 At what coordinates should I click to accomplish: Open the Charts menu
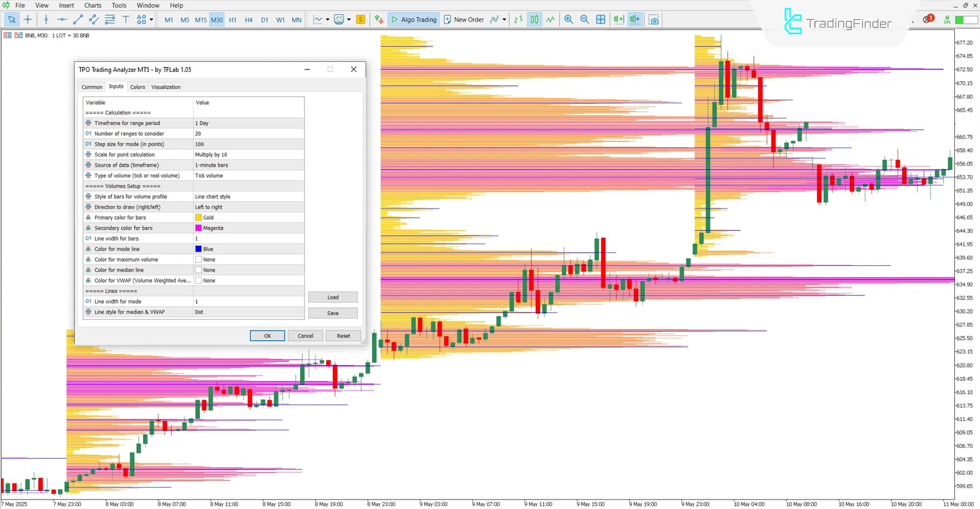pos(92,5)
